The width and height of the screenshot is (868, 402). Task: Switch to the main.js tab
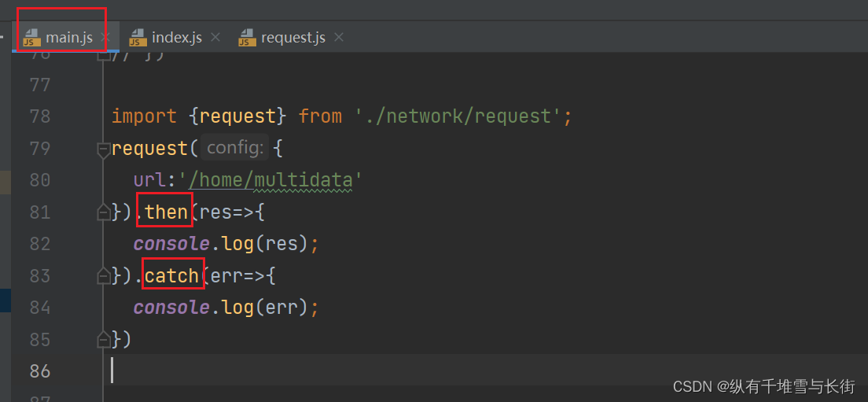(x=65, y=38)
